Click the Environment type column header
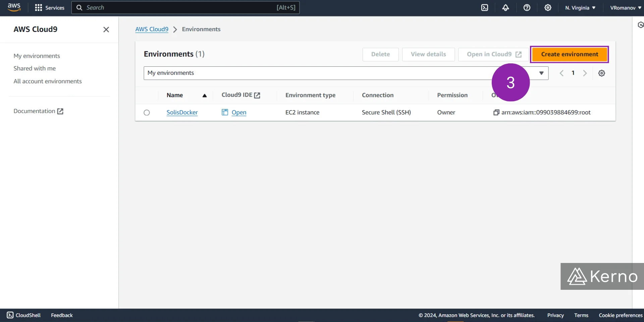 point(310,95)
